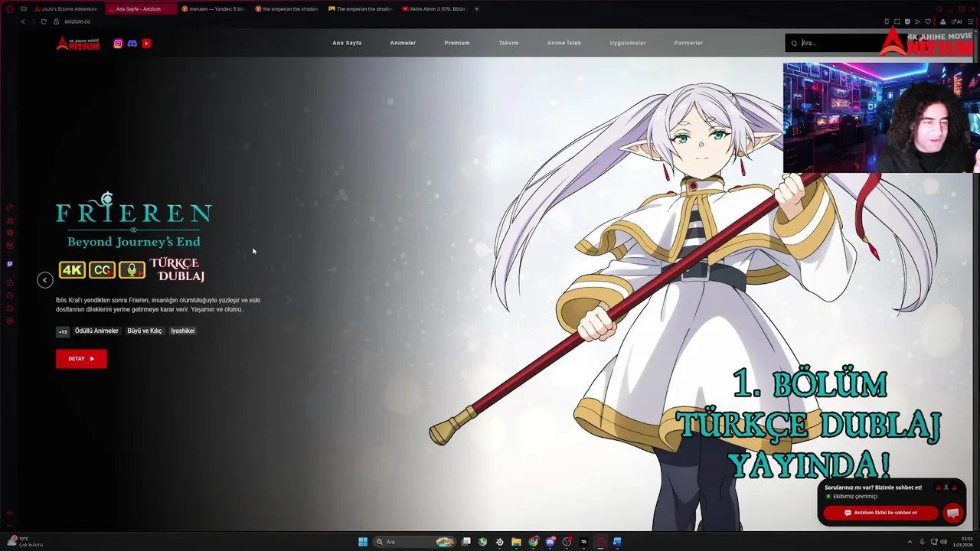This screenshot has height=551, width=980.
Task: Open Anizium's YouTube channel icon
Action: (146, 44)
